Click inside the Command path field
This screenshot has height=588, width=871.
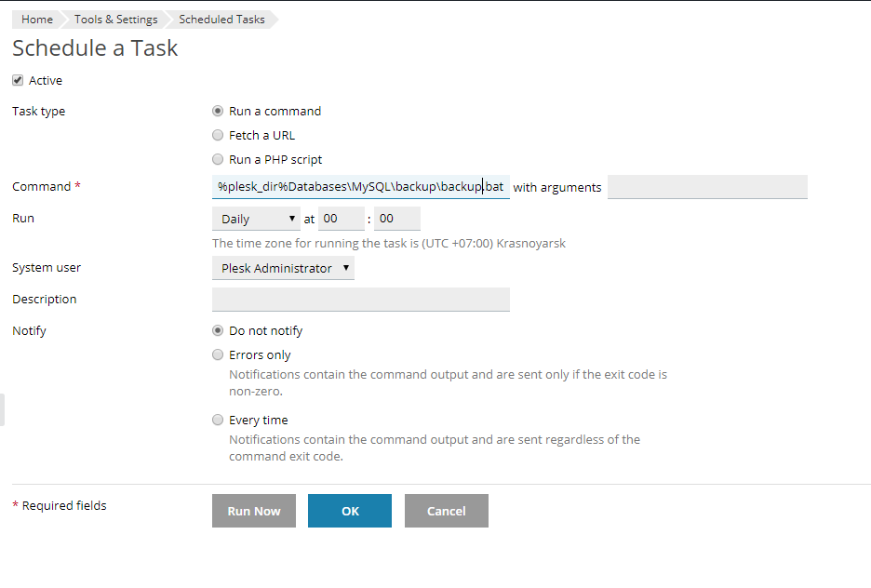coord(360,187)
